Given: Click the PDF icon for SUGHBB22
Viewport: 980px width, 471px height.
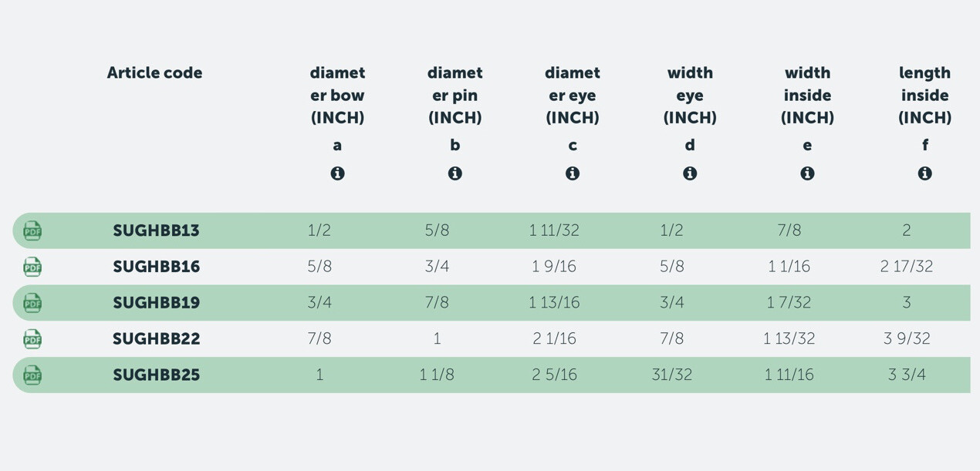Looking at the screenshot, I should tap(32, 339).
